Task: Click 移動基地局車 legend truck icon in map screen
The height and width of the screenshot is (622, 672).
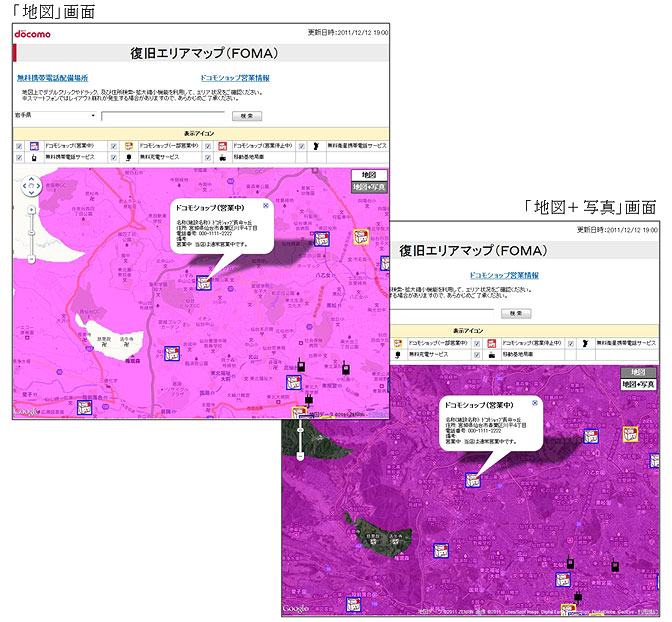Action: point(222,158)
